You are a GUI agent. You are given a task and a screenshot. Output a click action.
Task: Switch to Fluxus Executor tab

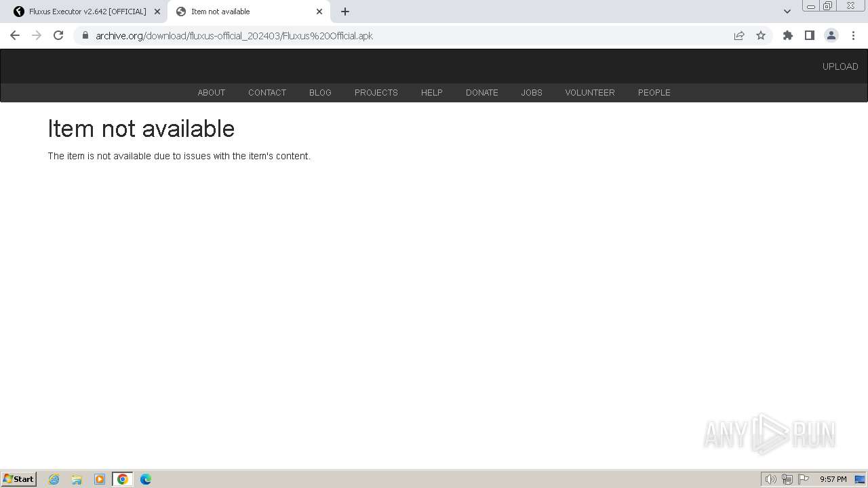[x=87, y=12]
